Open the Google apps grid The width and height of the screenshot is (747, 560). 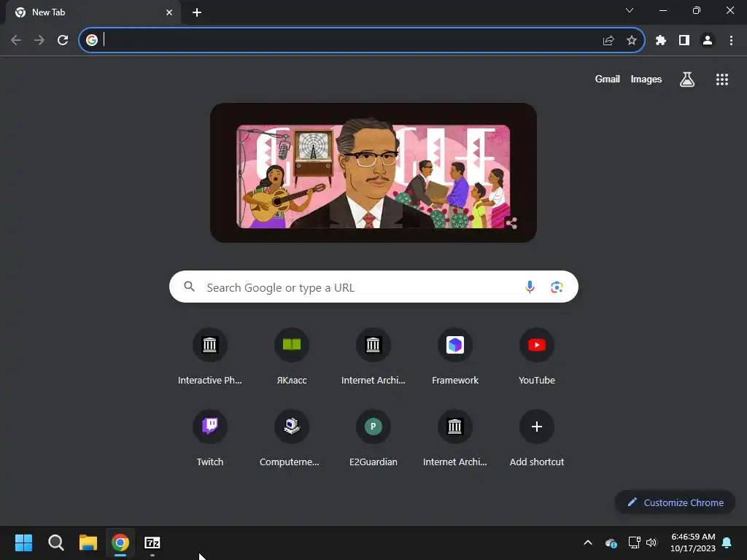[721, 79]
